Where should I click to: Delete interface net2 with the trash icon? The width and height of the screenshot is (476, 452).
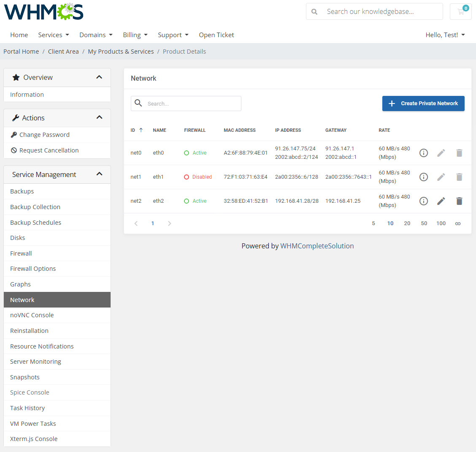click(459, 201)
